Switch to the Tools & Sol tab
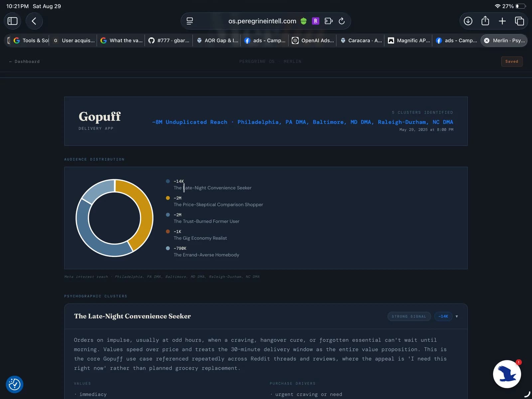 31,40
